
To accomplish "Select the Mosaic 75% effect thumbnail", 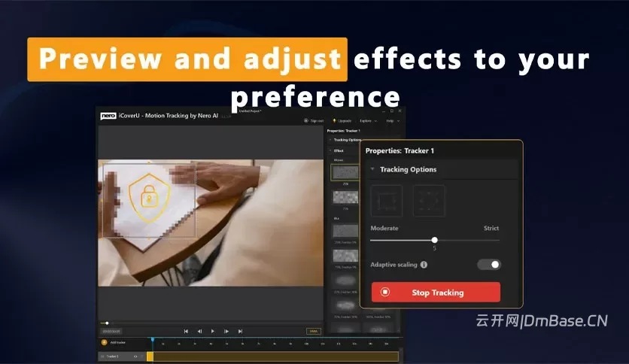I will [345, 197].
